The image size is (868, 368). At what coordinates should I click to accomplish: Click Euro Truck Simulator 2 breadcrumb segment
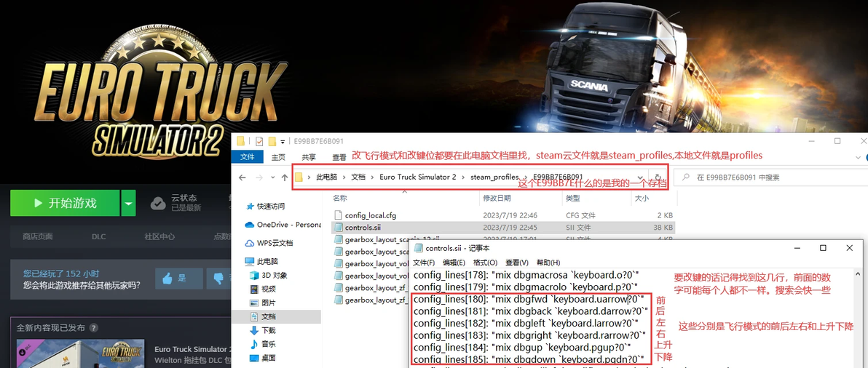[418, 177]
